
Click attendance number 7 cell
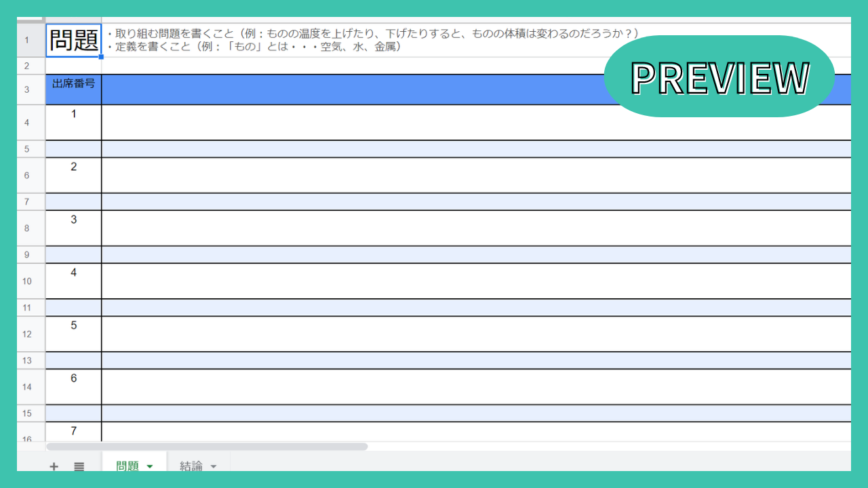(74, 432)
